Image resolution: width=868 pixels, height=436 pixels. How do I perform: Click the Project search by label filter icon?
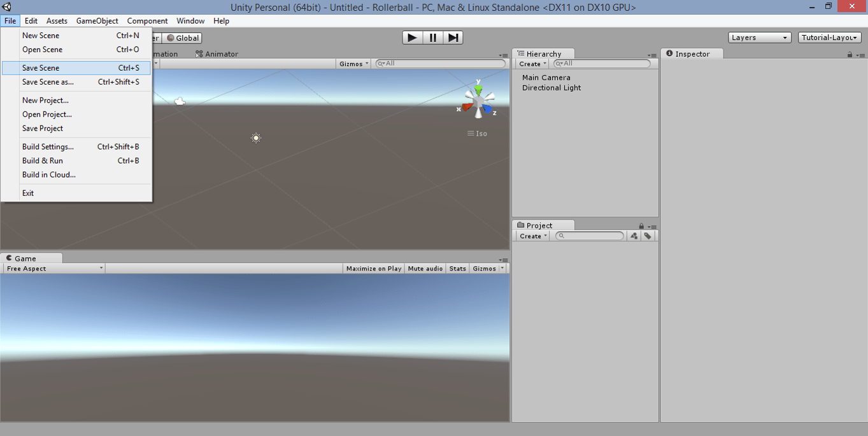pyautogui.click(x=648, y=236)
